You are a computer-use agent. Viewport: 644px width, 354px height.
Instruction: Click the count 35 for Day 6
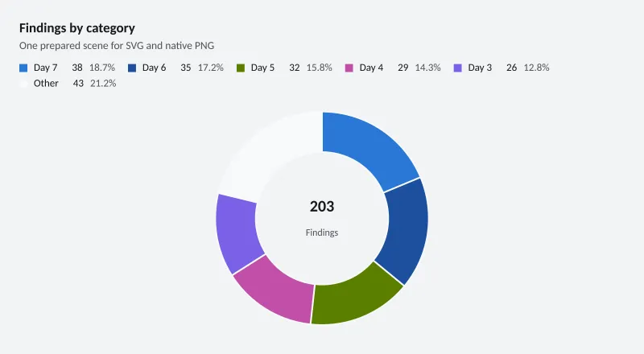(186, 68)
